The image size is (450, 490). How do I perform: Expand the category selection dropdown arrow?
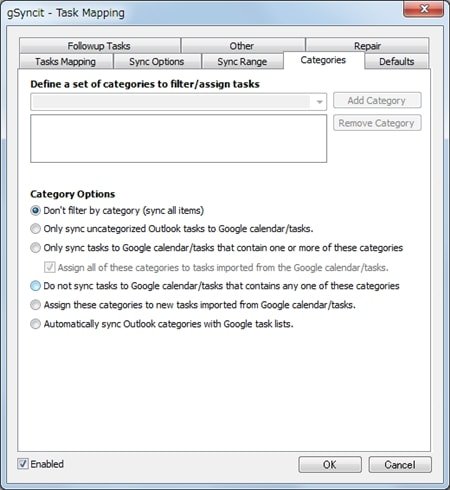[x=319, y=102]
